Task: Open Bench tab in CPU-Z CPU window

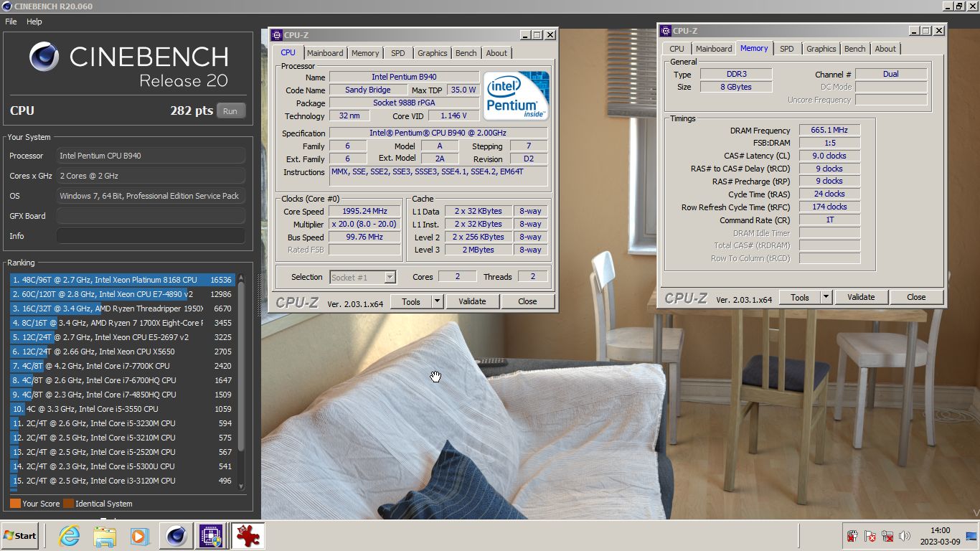Action: [x=466, y=53]
